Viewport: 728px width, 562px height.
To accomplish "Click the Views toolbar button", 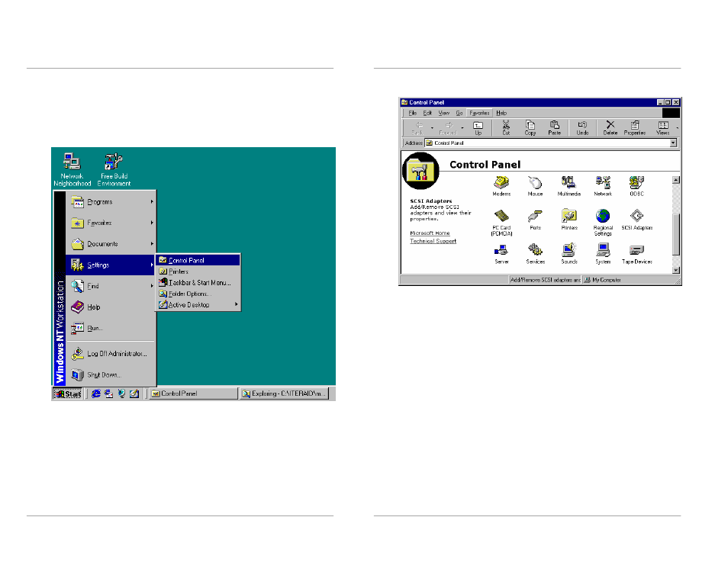I will tap(662, 128).
